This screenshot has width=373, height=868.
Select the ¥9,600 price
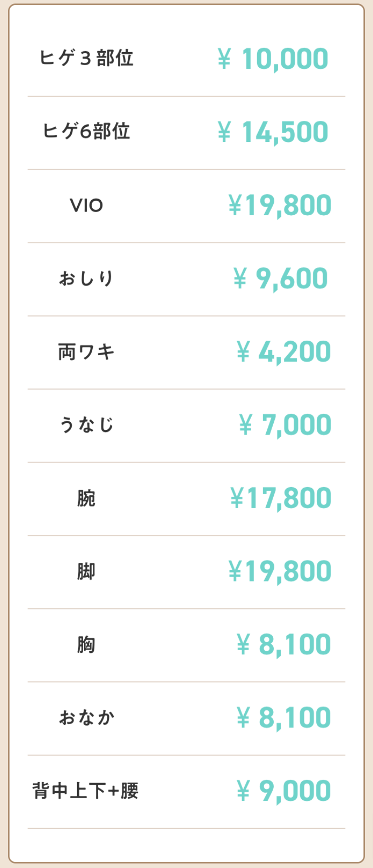(281, 278)
